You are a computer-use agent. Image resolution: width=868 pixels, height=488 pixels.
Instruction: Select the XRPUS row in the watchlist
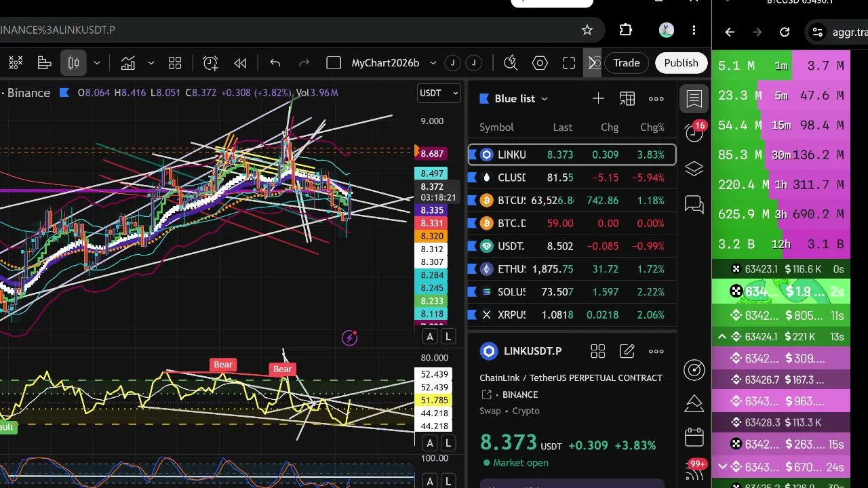click(x=572, y=314)
